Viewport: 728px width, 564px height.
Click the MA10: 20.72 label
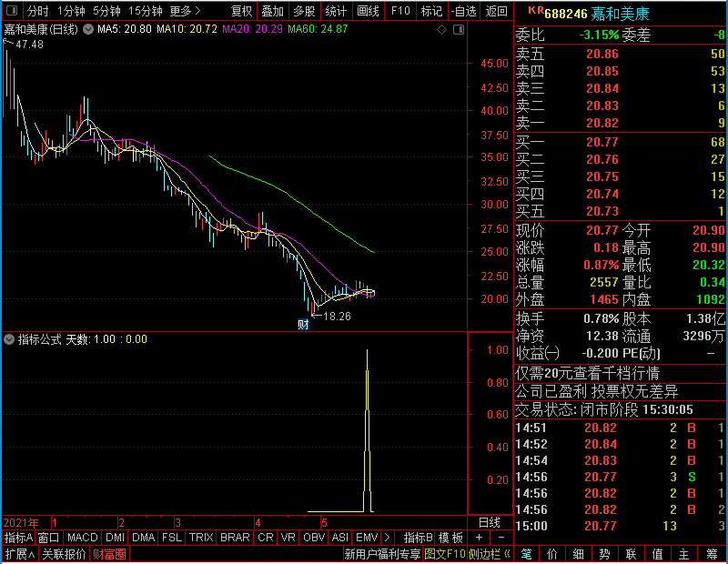pyautogui.click(x=187, y=29)
